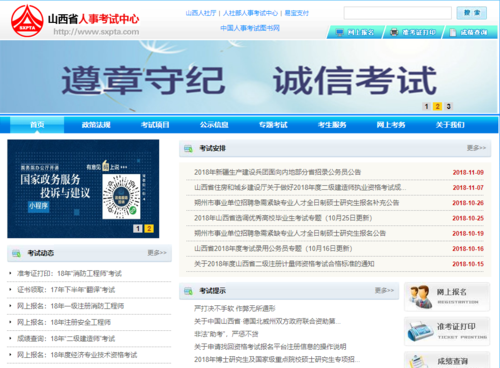Open 成绩查询: 18年二级建造师考试 item

pos(66,339)
